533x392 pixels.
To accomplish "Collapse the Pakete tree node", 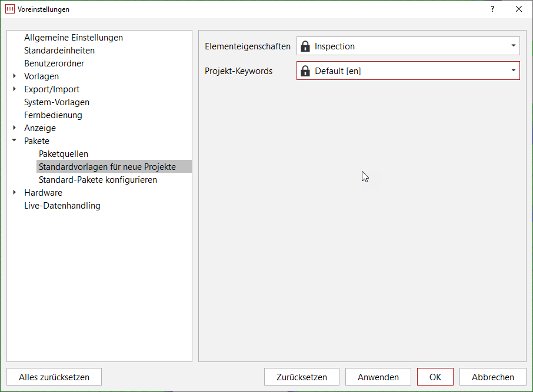I will (14, 140).
